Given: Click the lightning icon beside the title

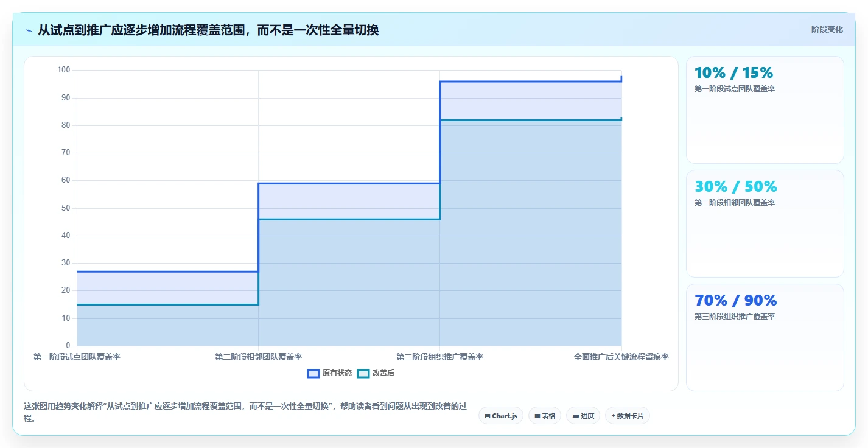Looking at the screenshot, I should coord(29,30).
